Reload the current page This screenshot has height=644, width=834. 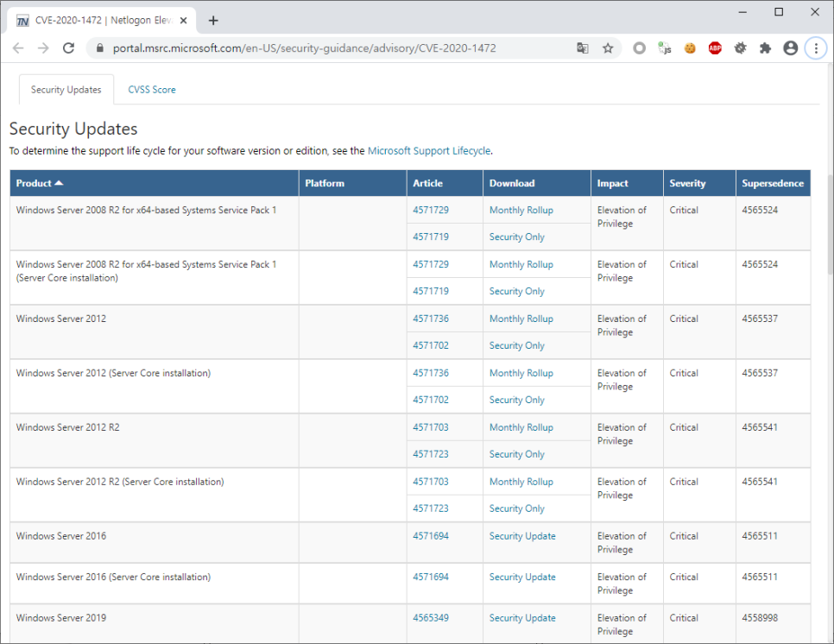coord(68,48)
